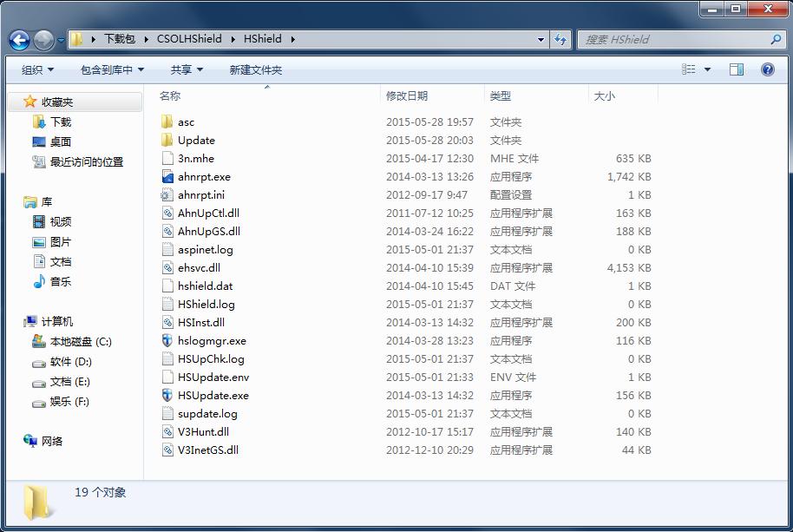This screenshot has height=532, width=793.
Task: Select the ahnrpt.exe application icon
Action: (167, 177)
